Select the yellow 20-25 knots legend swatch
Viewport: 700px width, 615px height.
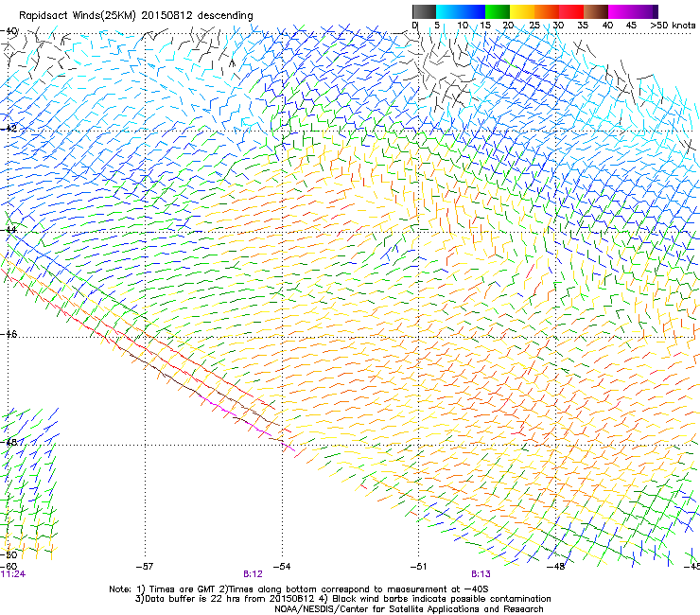522,11
